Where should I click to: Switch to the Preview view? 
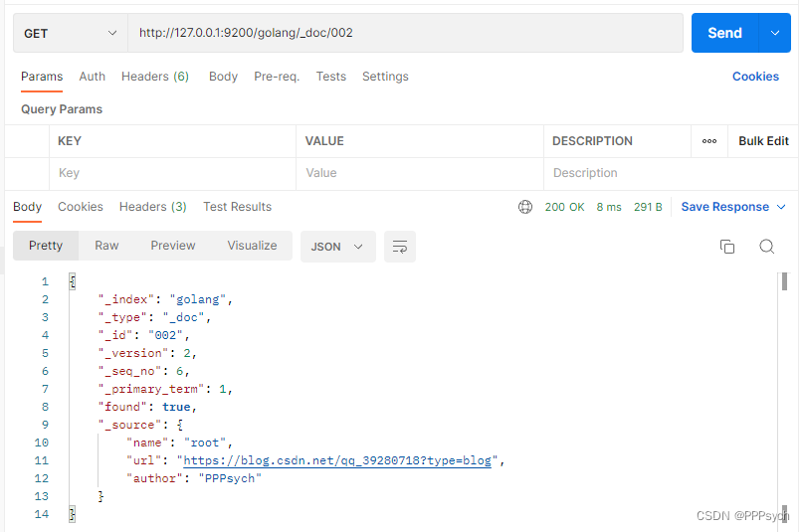(173, 246)
